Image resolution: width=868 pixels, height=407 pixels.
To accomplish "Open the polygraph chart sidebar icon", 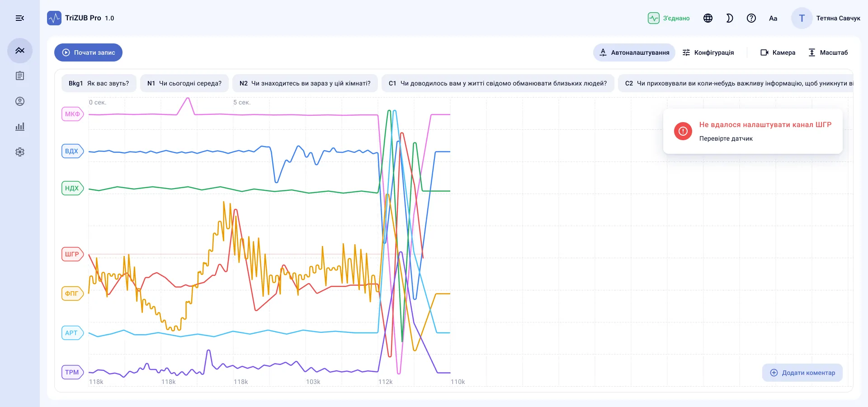I will click(x=20, y=51).
